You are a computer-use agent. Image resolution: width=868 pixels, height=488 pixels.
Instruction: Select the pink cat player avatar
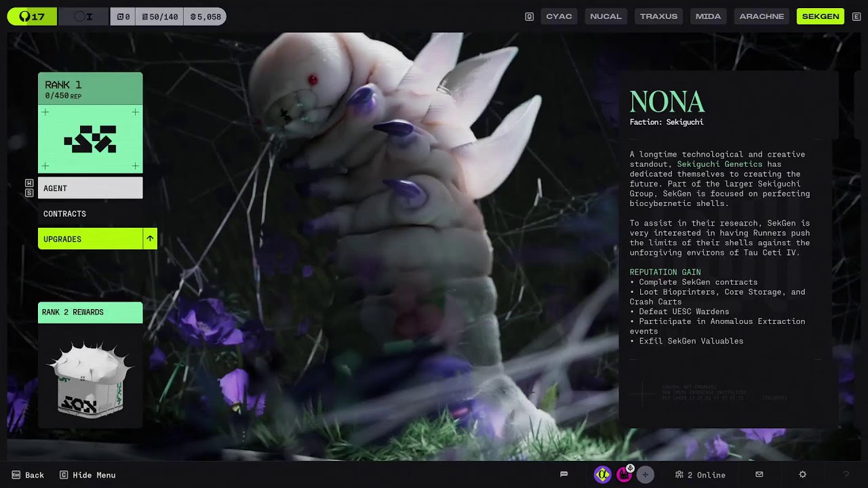coord(624,474)
